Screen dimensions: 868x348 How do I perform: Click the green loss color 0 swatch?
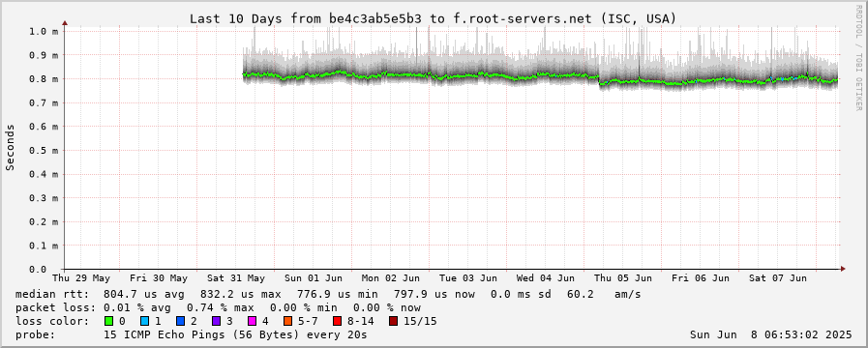pos(108,321)
